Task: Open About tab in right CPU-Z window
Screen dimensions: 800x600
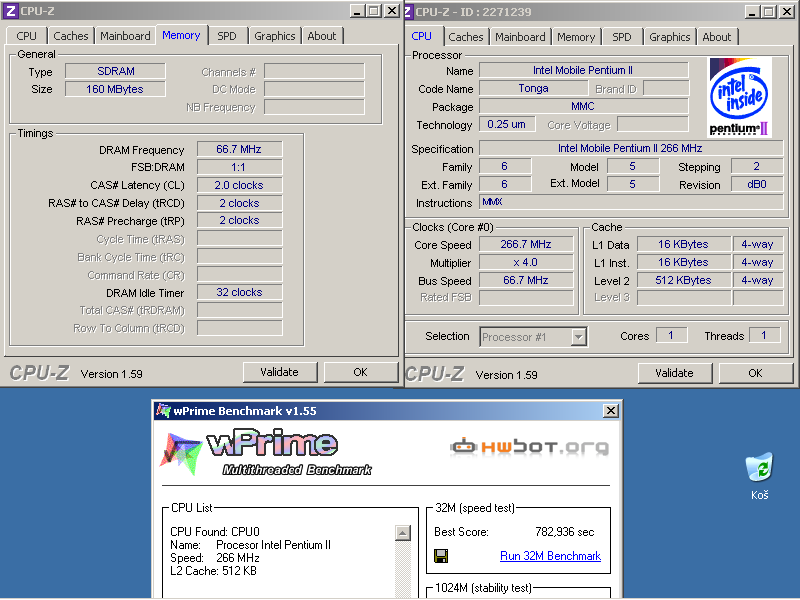Action: [x=716, y=37]
